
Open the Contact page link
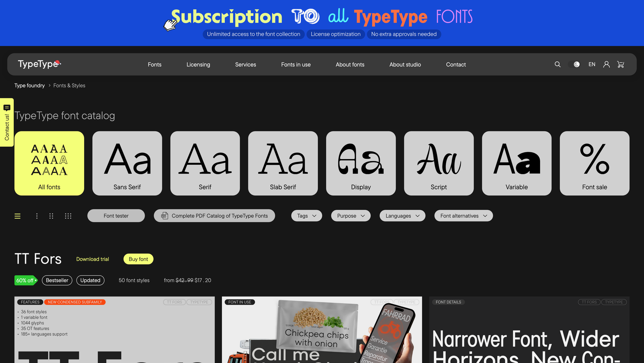pos(456,64)
